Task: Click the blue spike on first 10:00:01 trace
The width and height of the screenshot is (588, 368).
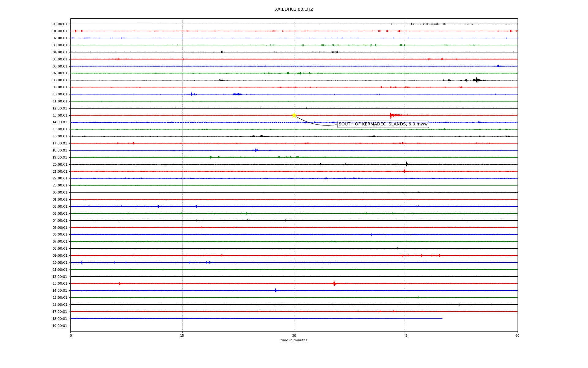Action: click(x=191, y=94)
